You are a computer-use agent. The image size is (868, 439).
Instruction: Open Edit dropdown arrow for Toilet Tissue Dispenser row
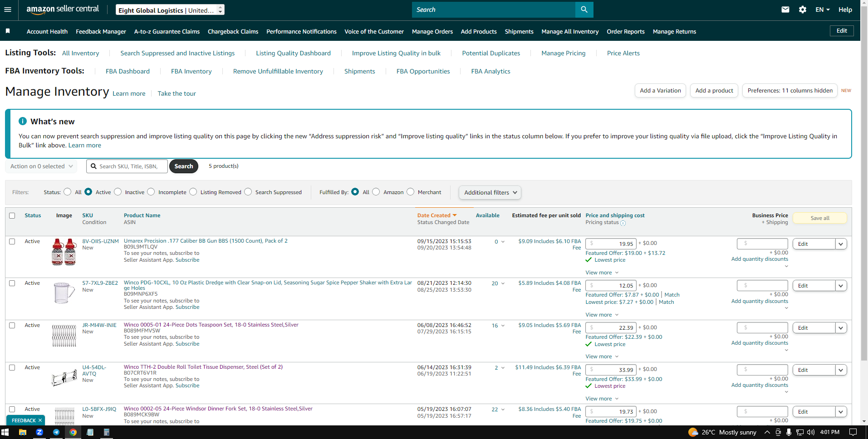841,370
